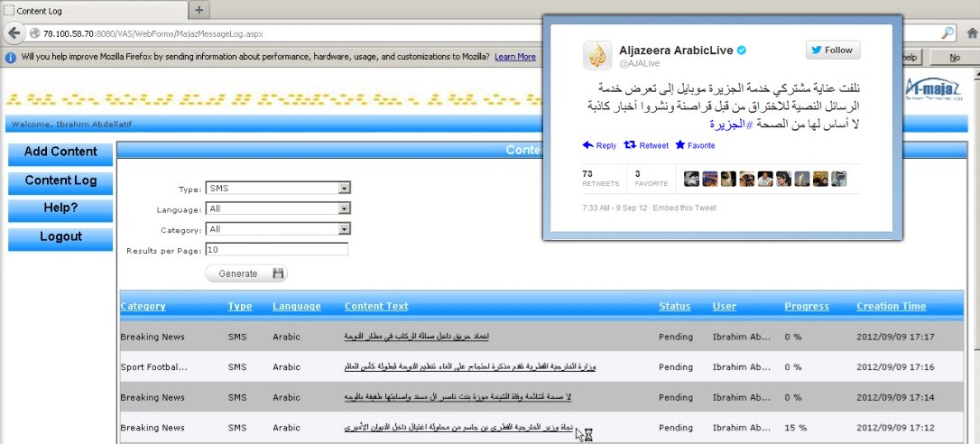Open content text link of Sport Football row

470,367
